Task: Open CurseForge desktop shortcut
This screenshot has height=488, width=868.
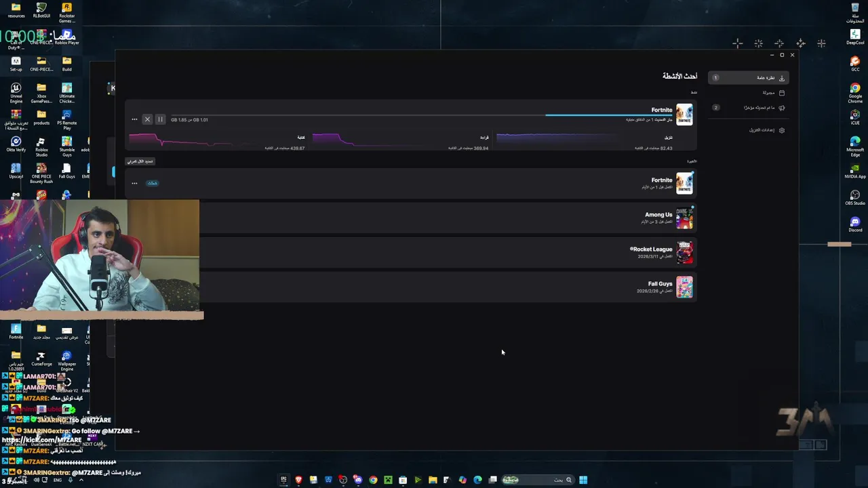Action: click(41, 359)
